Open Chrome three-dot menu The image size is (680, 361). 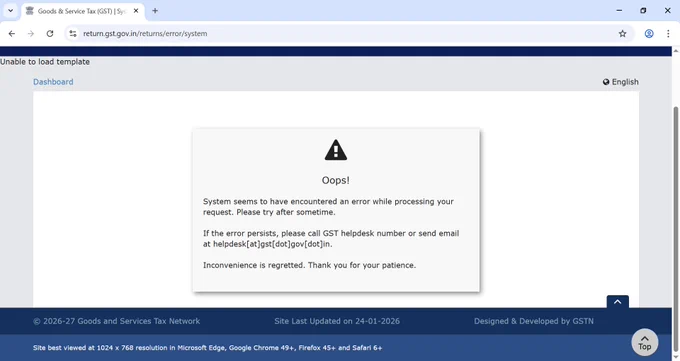tap(668, 33)
